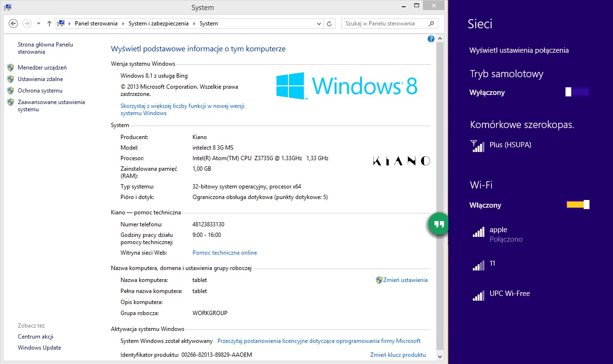This screenshot has height=364, width=613.
Task: Open Ochrona systemu
Action: (x=40, y=91)
